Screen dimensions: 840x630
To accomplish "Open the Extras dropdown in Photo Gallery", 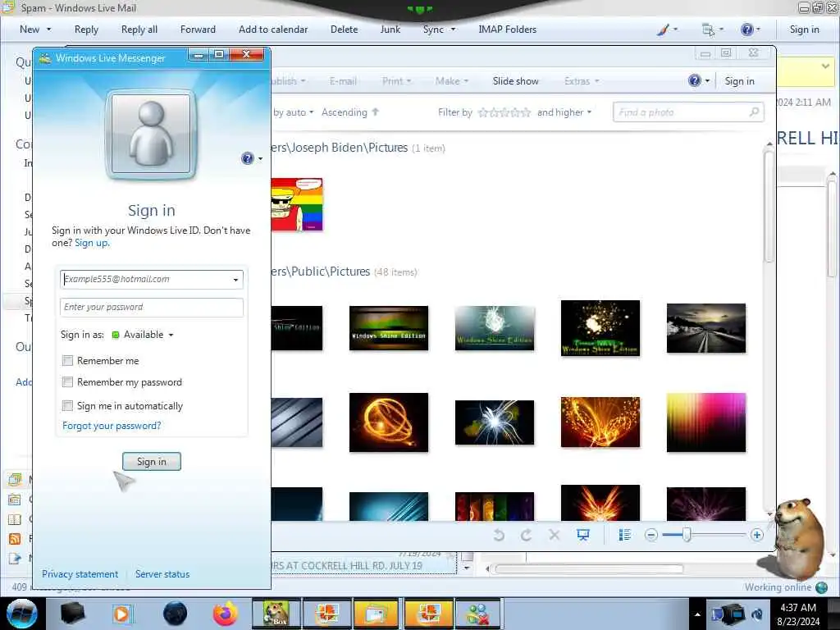I will click(582, 81).
